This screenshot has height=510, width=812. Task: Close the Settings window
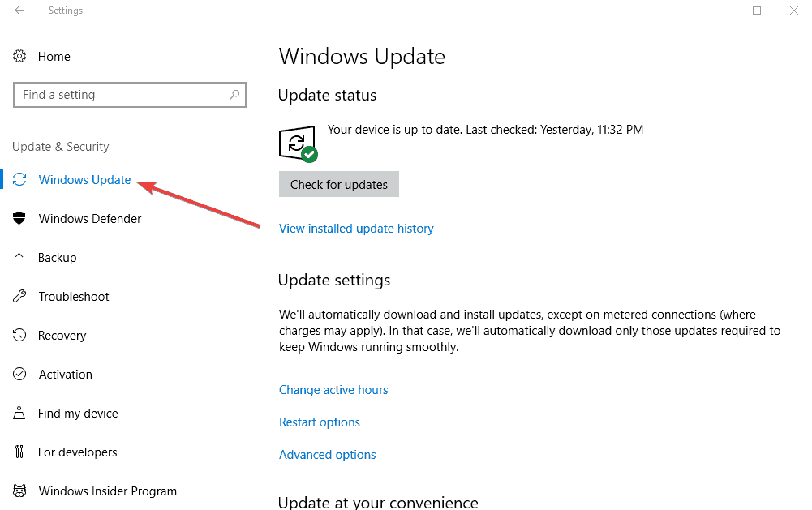click(794, 11)
